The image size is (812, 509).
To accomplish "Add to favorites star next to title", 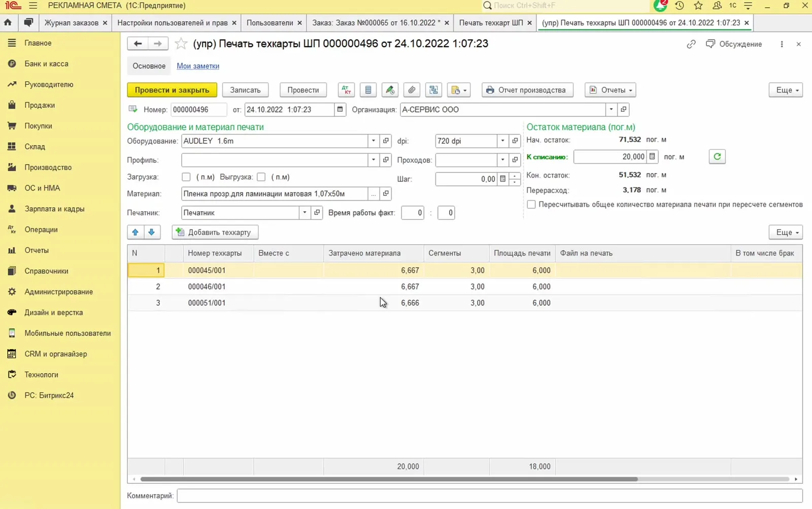I will point(181,44).
